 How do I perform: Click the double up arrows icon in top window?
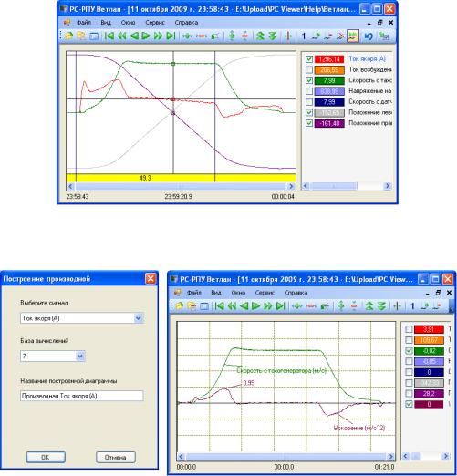(x=260, y=36)
